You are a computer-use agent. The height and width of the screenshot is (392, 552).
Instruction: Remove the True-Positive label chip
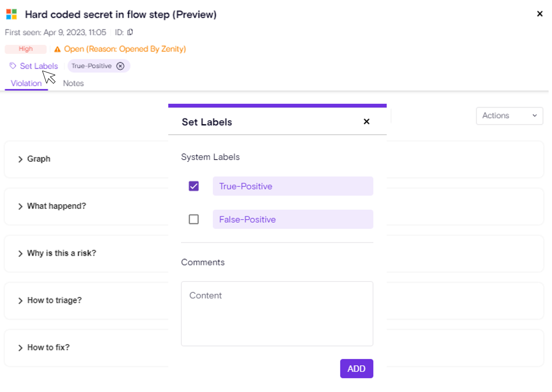tap(120, 66)
